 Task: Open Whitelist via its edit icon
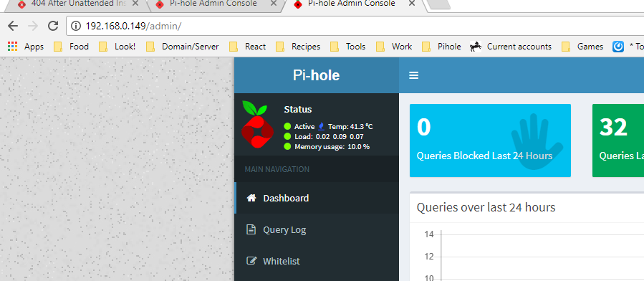(x=251, y=261)
